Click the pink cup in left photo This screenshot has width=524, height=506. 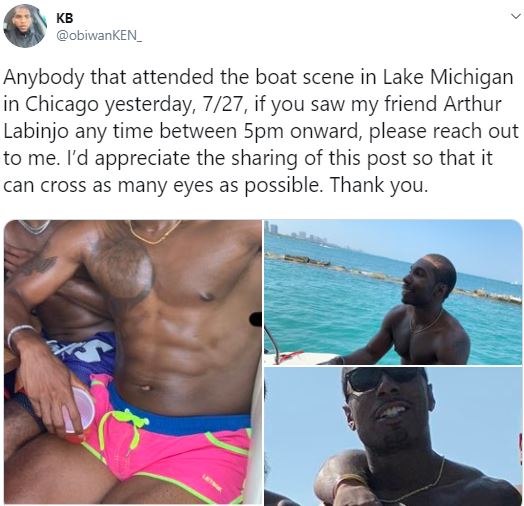78,411
